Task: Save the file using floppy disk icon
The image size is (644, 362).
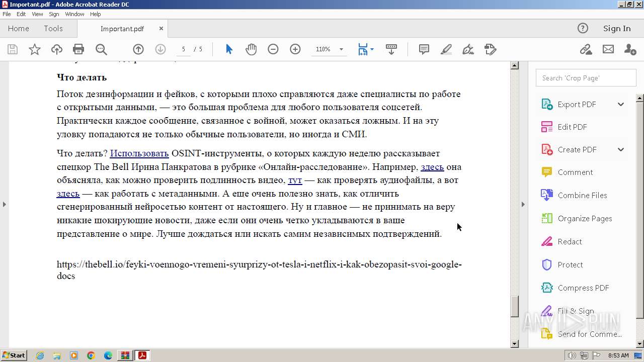Action: (x=13, y=49)
